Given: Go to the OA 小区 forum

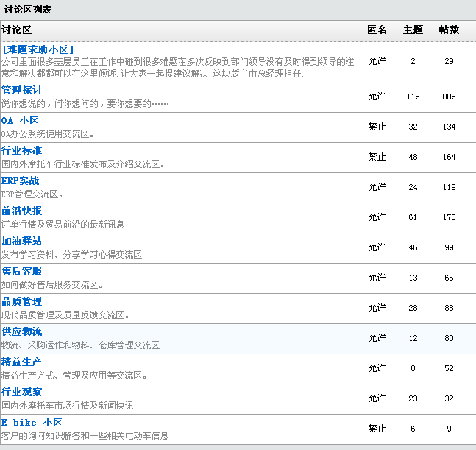Looking at the screenshot, I should pos(20,120).
